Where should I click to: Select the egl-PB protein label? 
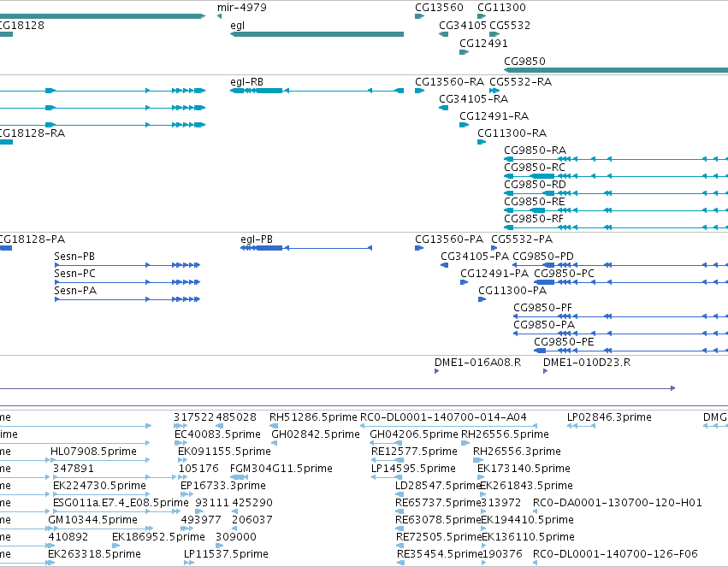coord(257,239)
